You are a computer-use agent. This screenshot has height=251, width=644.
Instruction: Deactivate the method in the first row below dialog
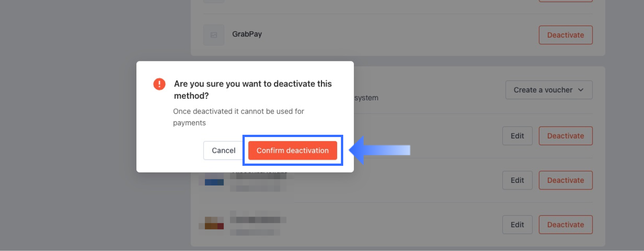point(566,136)
